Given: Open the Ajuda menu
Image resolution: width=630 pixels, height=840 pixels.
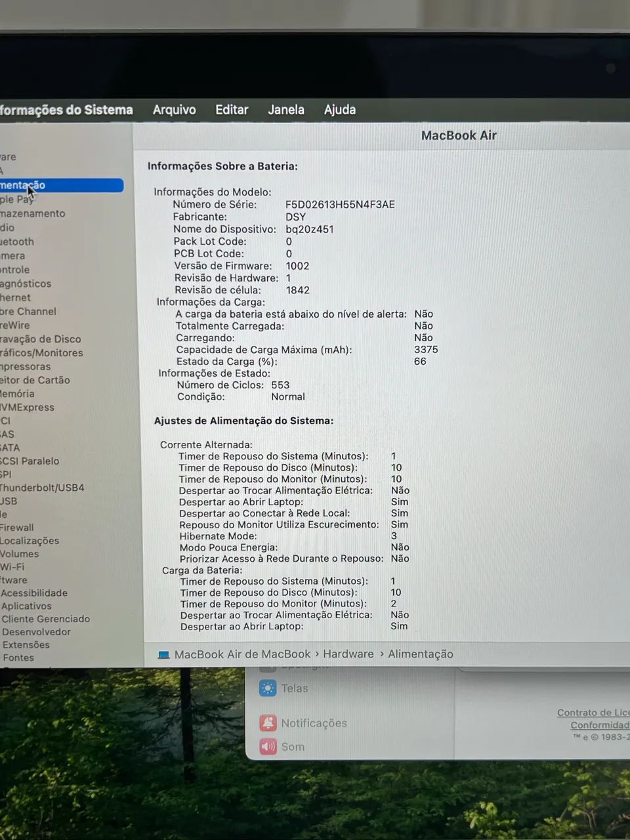Looking at the screenshot, I should click(x=339, y=110).
